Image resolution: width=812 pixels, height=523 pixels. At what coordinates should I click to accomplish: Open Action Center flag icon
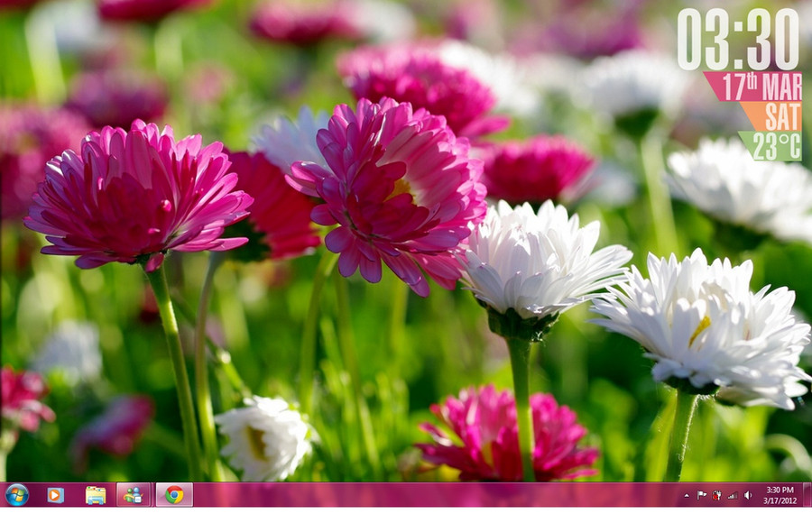702,496
